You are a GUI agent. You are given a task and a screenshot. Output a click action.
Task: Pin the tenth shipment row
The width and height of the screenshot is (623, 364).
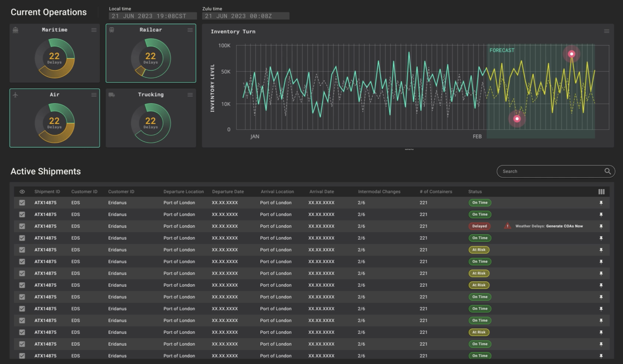tap(601, 309)
